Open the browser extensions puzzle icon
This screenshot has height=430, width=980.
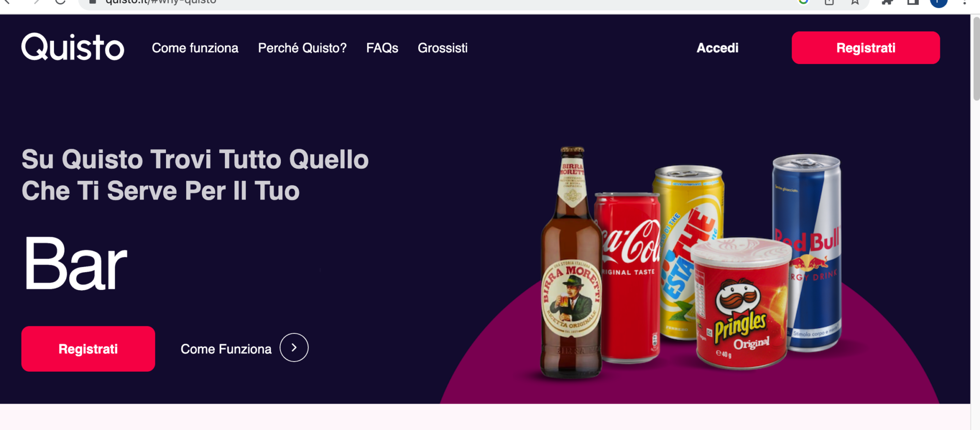point(887,2)
